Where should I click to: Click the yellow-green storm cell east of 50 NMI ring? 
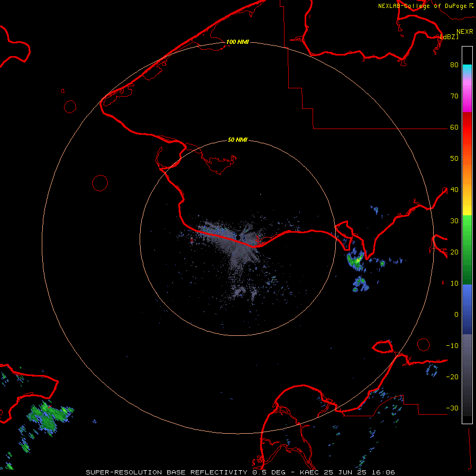point(356,260)
